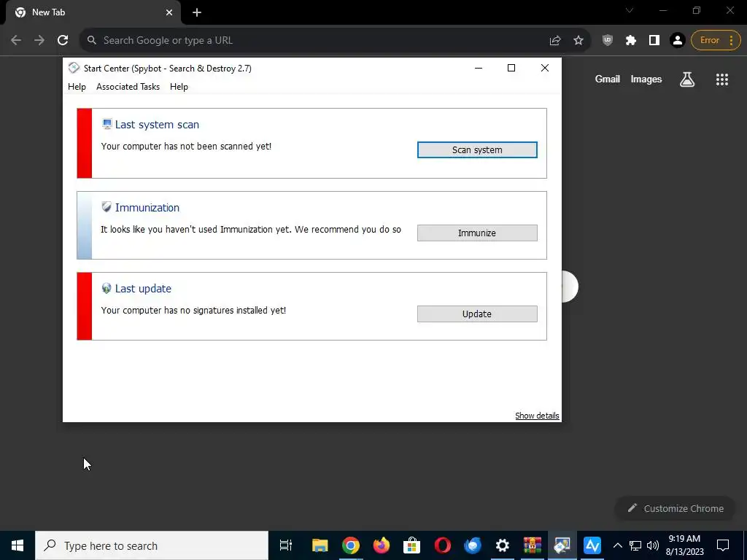
Task: Click 'Your computer has no signatures installed yet!' text
Action: [193, 311]
